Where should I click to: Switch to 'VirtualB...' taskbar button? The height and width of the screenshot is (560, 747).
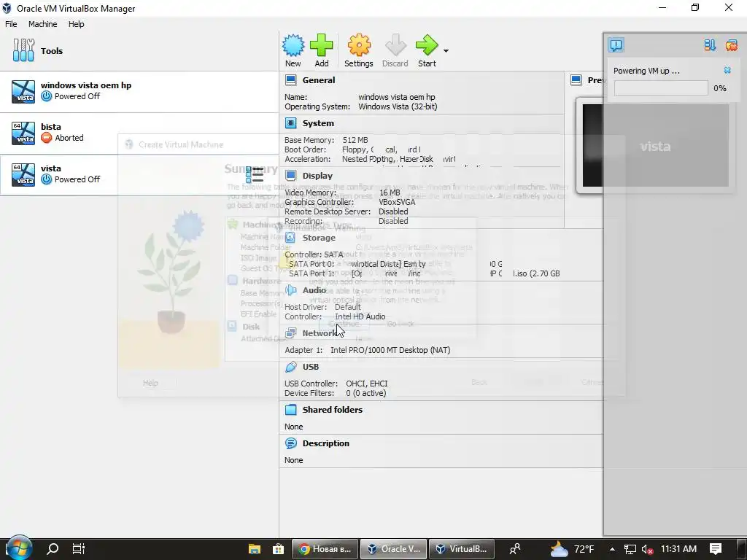pyautogui.click(x=462, y=549)
